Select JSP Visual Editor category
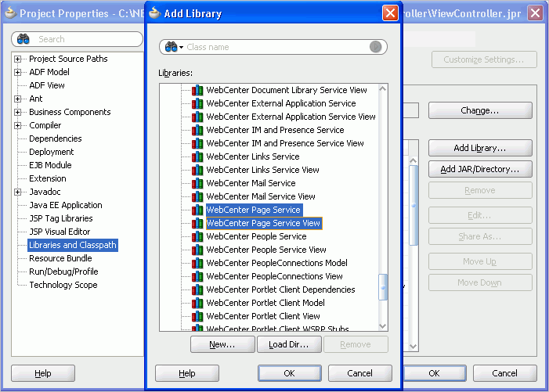Screen dimensions: 549x392 [x=60, y=232]
